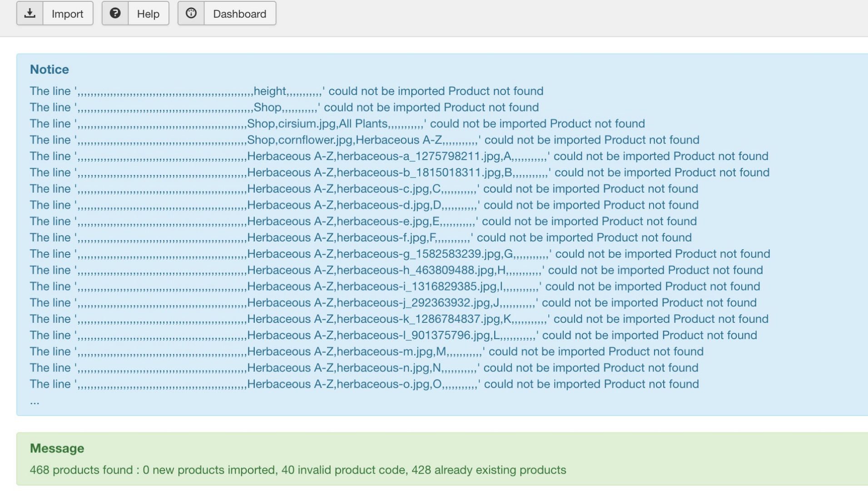This screenshot has width=868, height=491.
Task: Click the herbaceous-o.jpg notice line
Action: pos(364,384)
